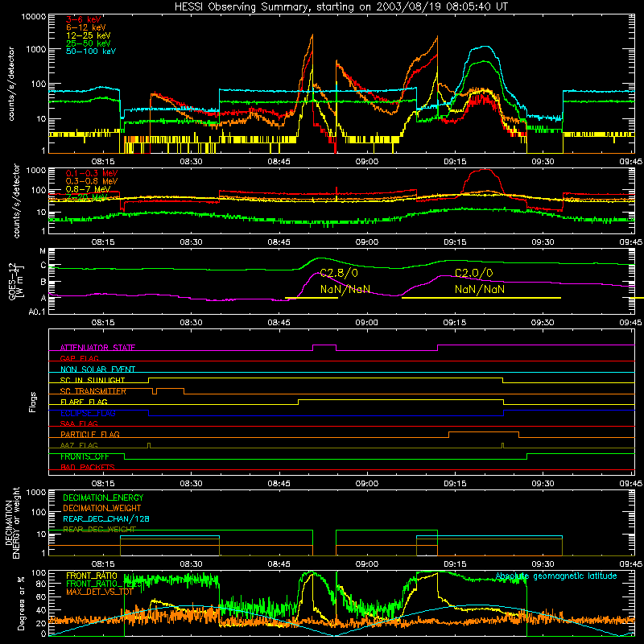
Task: Click the '0.8-7 MeV' legend label
Action: [88, 189]
